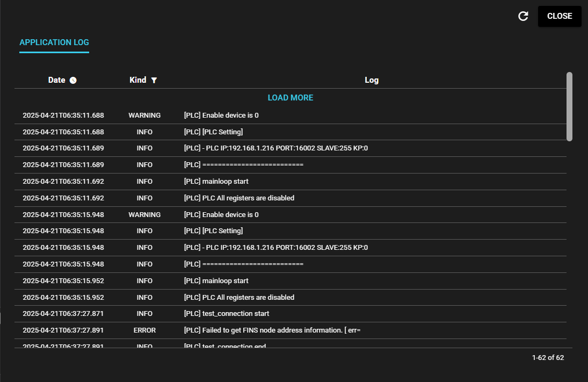Click the vertical scrollbar thumb of log table
Viewport: 588px width, 382px height.
(569, 106)
